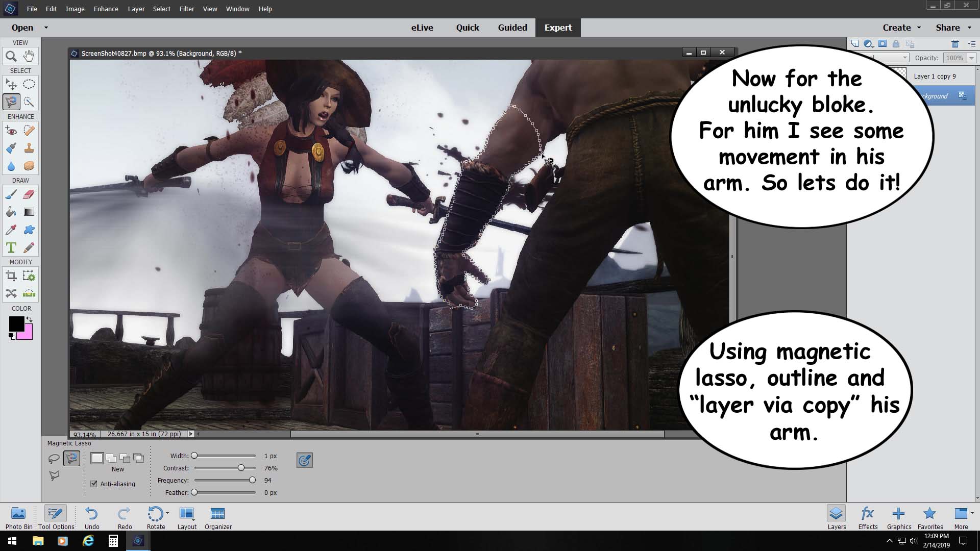
Task: Select the Pencil tool
Action: point(29,248)
